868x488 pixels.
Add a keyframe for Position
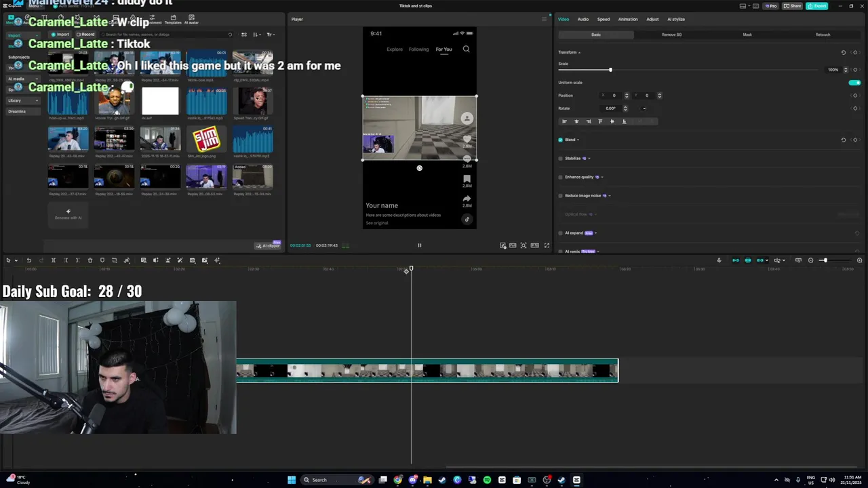tap(855, 96)
